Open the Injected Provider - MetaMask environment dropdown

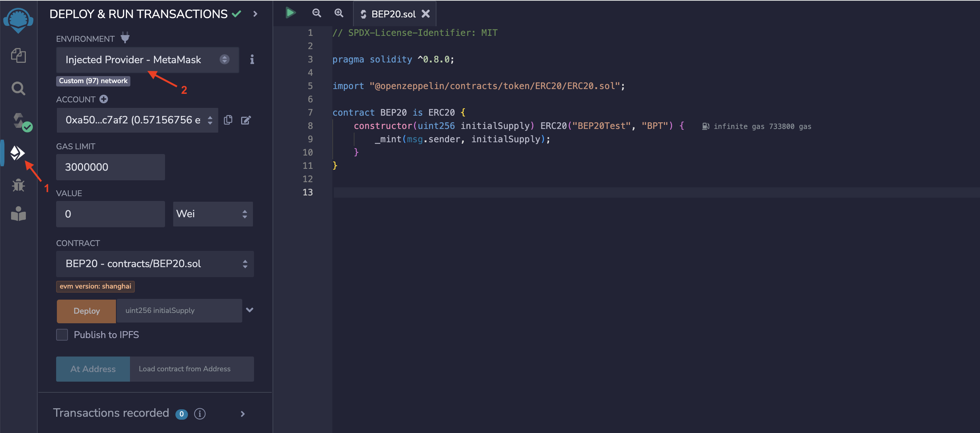(148, 60)
